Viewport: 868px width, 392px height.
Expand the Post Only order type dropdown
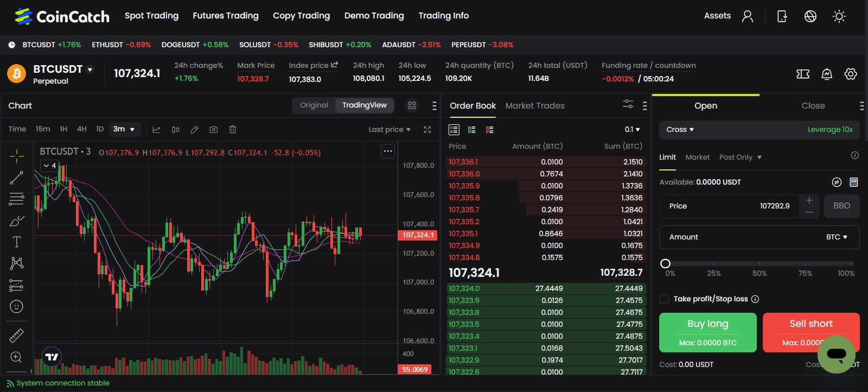(x=741, y=157)
